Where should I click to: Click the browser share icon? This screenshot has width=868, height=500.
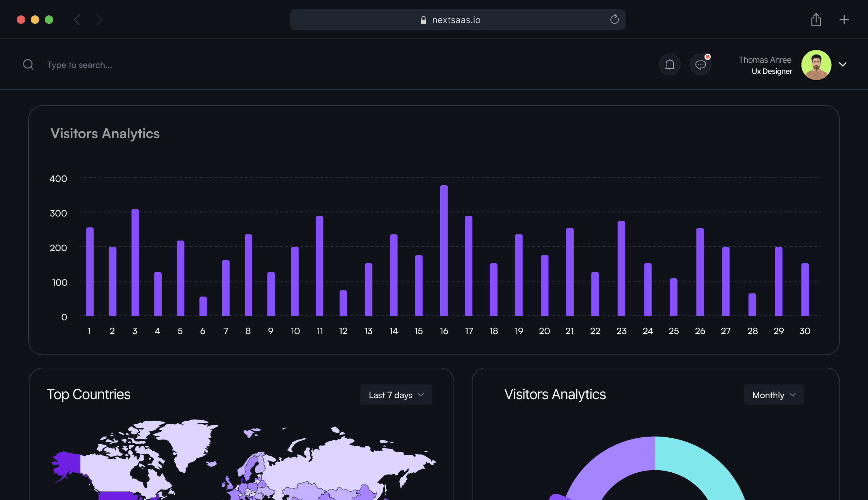coord(816,20)
